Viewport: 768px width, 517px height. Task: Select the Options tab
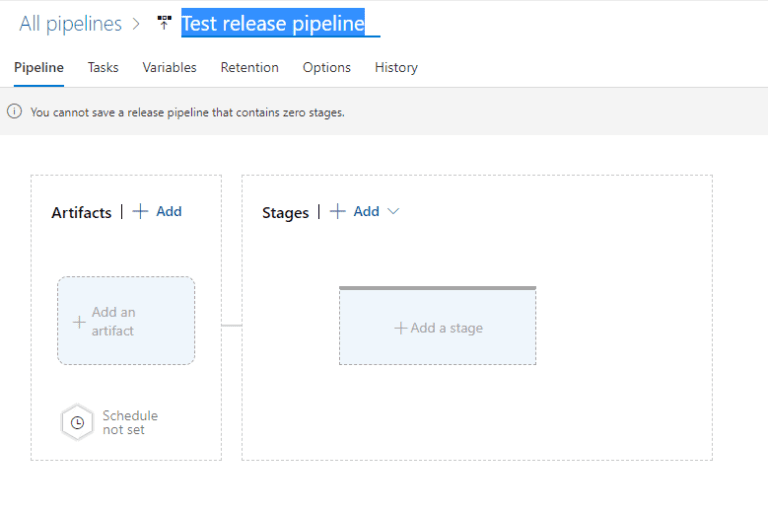[x=326, y=67]
